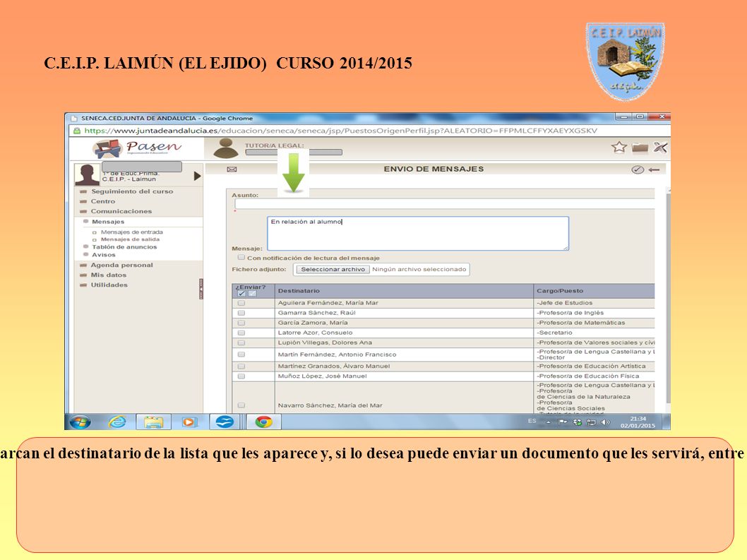Click the envelope icon in the message header
The height and width of the screenshot is (560, 747).
232,169
